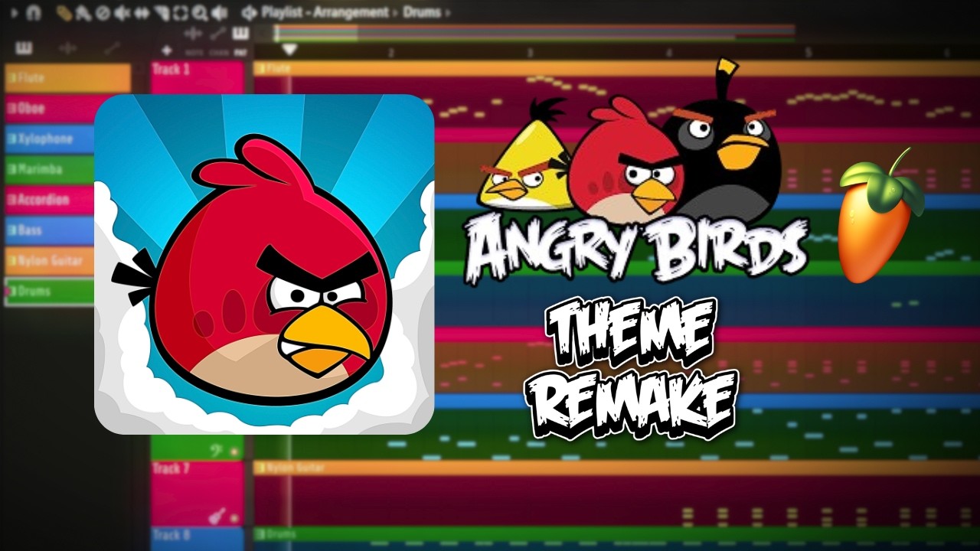Select the Paint brush tool
The image size is (980, 551).
84,13
